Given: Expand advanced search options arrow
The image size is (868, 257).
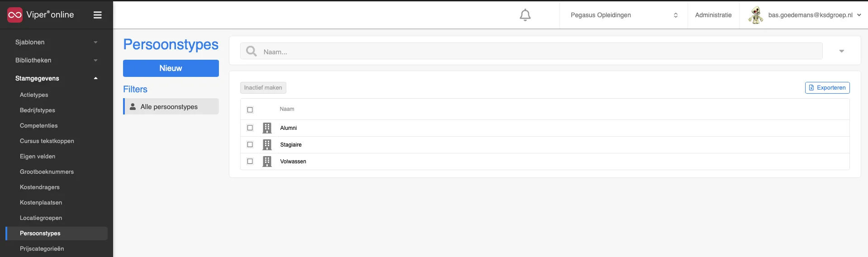Looking at the screenshot, I should click(x=841, y=51).
